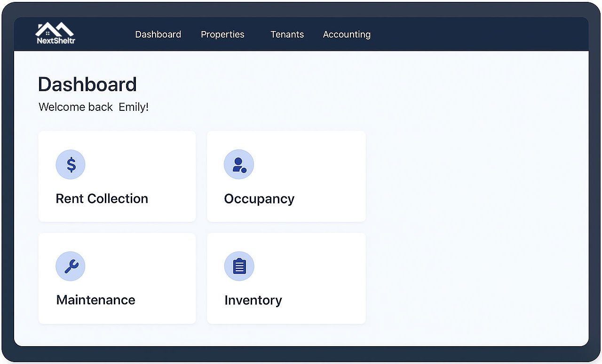The width and height of the screenshot is (602, 364).
Task: Click the person Occupancy icon
Action: [239, 164]
